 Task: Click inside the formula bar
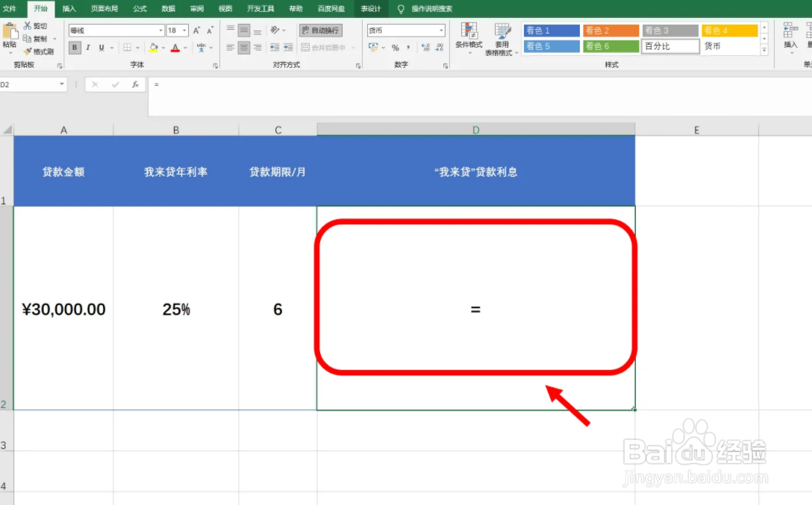[480, 96]
